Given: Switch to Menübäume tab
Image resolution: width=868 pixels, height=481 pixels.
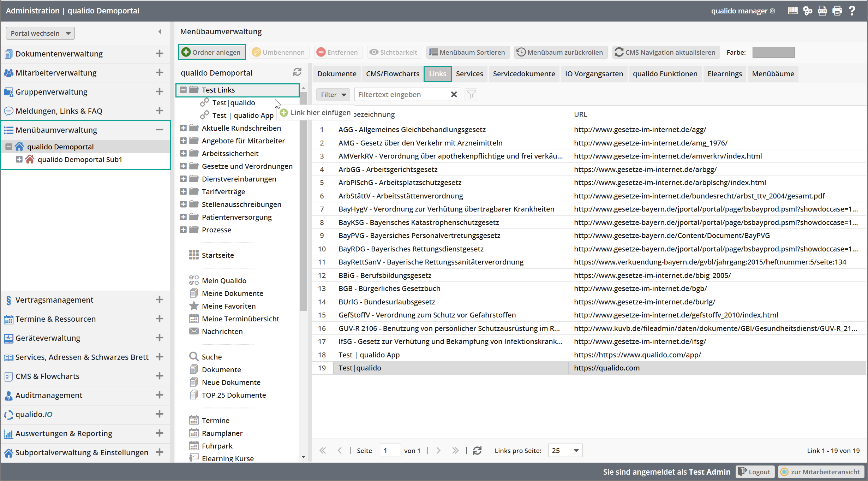Looking at the screenshot, I should click(x=773, y=74).
